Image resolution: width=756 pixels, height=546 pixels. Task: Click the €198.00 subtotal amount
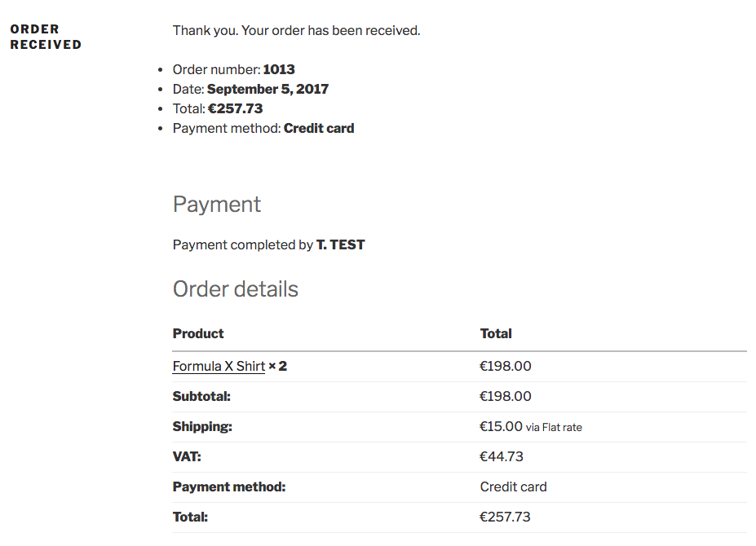(x=506, y=397)
